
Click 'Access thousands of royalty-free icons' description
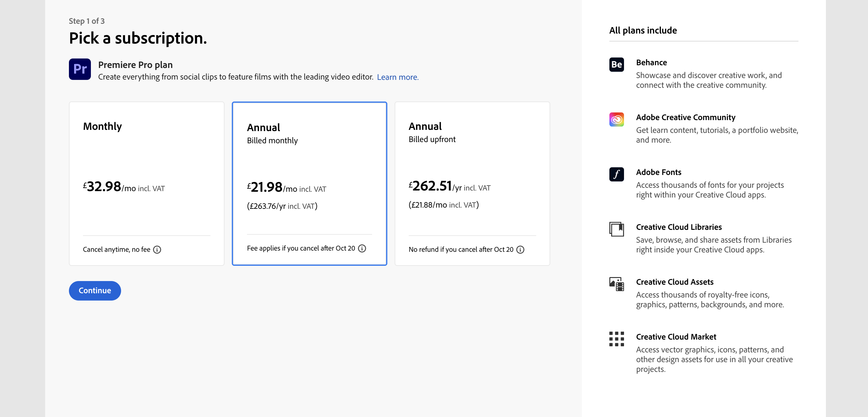710,300
